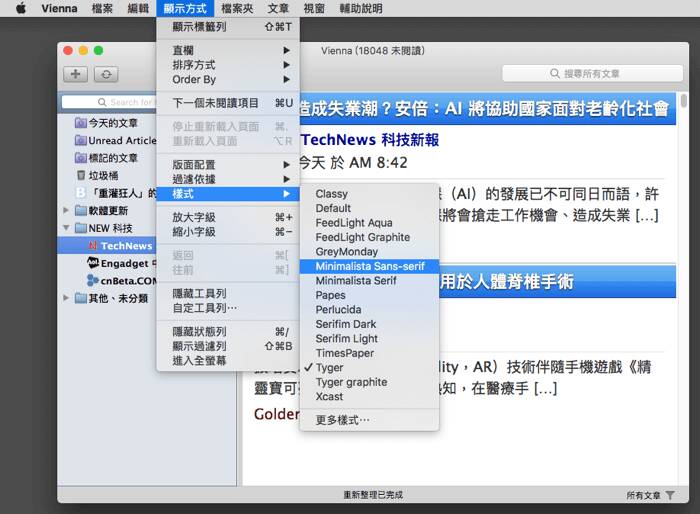Choose the Default style

point(370,208)
